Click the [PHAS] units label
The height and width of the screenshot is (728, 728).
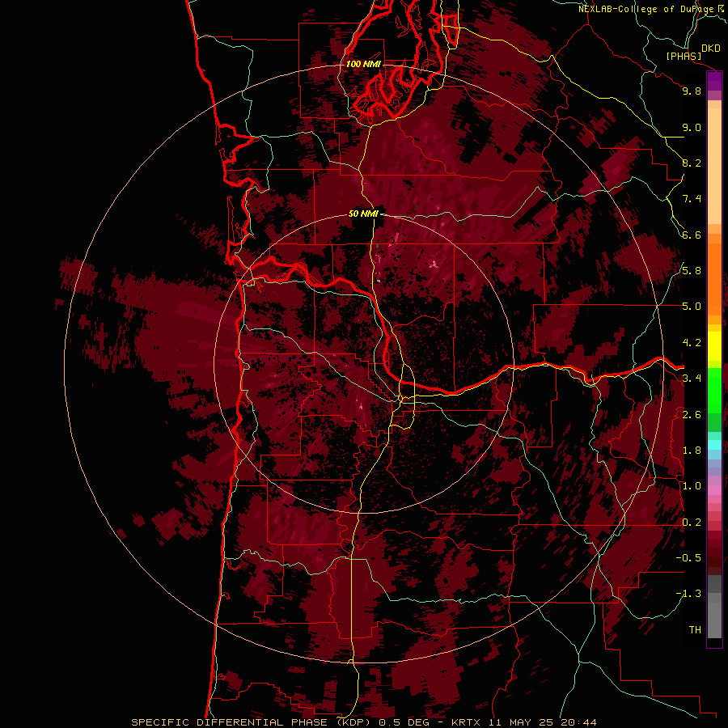pyautogui.click(x=684, y=56)
